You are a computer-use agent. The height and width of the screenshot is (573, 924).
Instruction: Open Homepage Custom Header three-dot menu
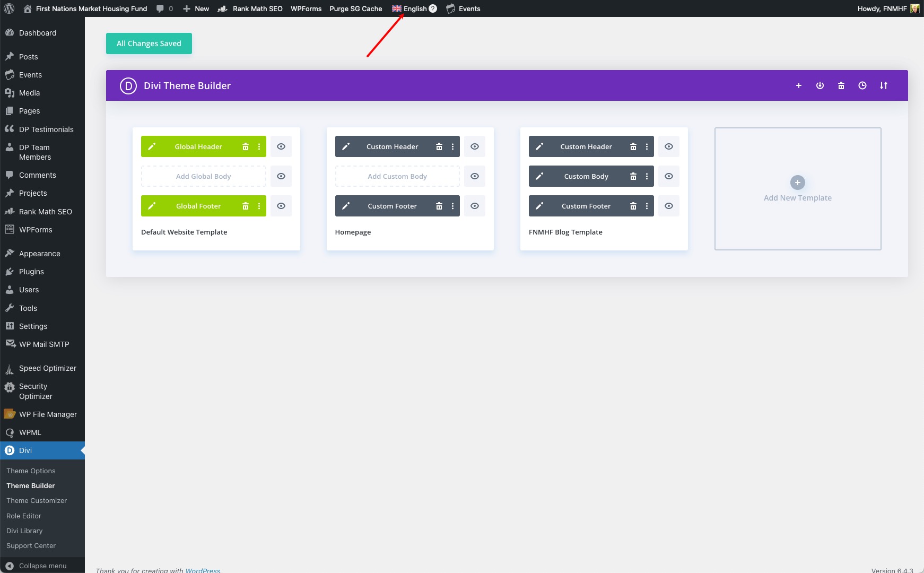coord(452,146)
